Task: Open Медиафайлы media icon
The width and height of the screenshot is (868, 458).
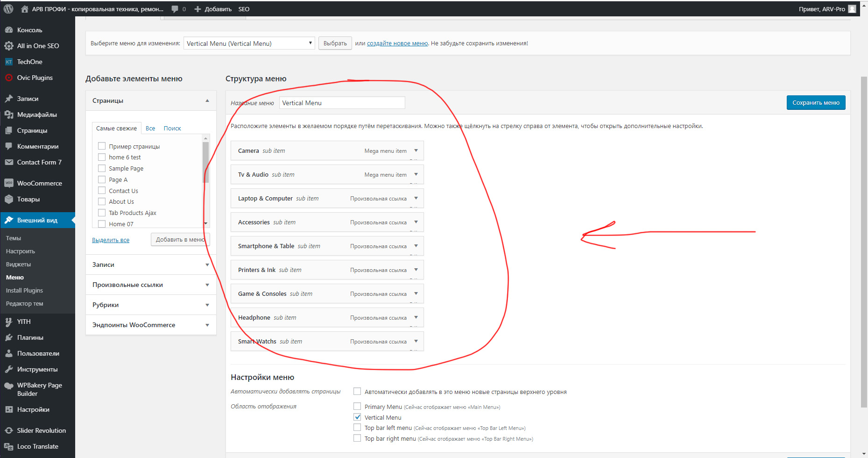Action: pos(9,114)
